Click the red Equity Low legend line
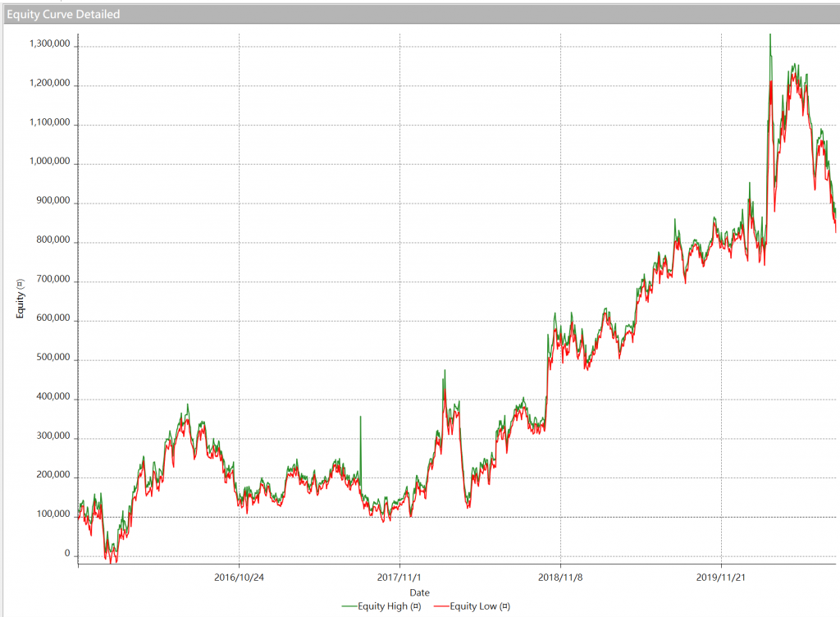The width and height of the screenshot is (840, 617). 438,607
